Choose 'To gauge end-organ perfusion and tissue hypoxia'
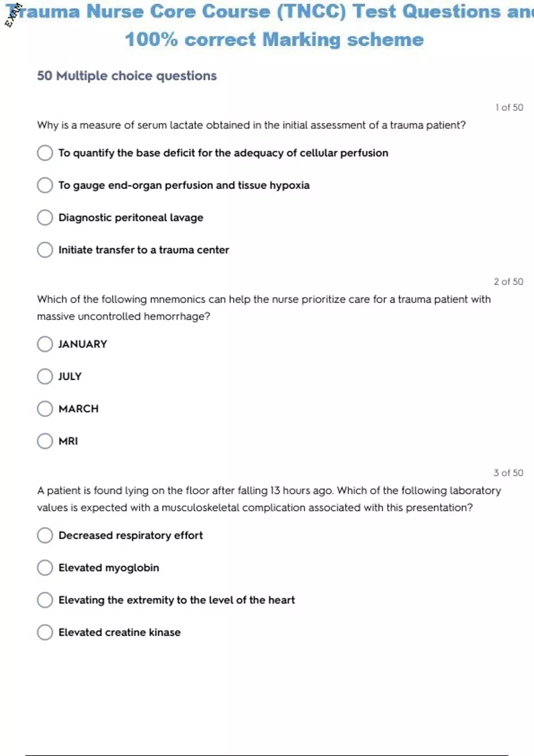The height and width of the screenshot is (756, 534). 45,185
